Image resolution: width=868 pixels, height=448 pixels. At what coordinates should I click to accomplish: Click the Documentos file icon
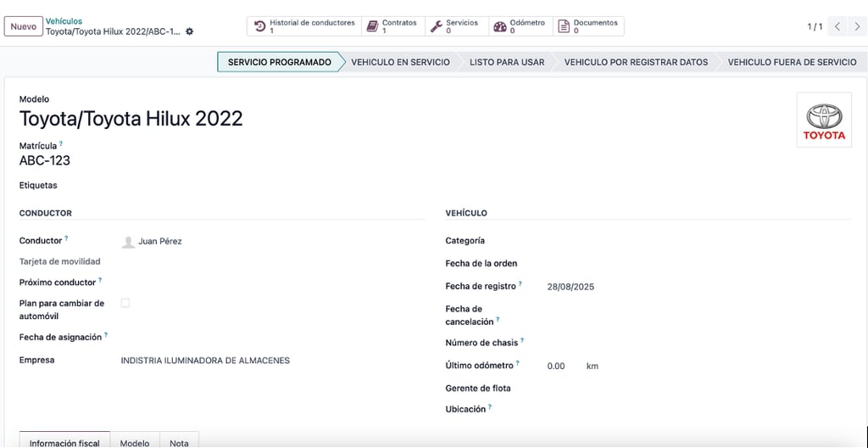564,26
